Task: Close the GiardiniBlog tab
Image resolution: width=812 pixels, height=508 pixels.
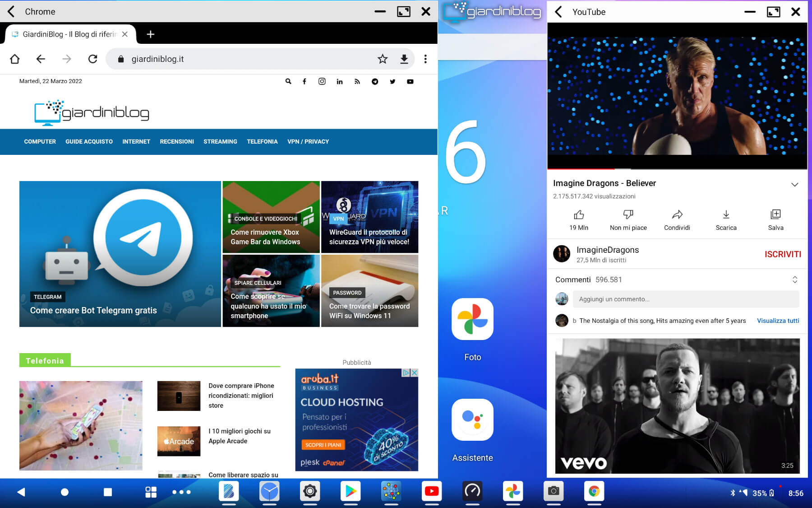Action: point(125,34)
